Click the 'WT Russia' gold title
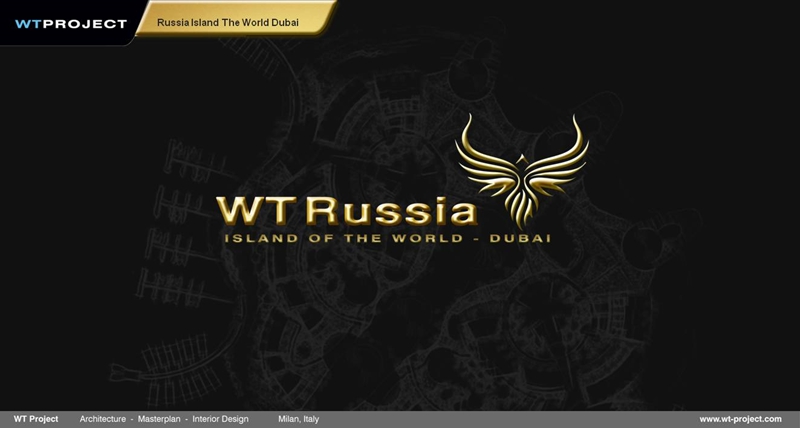Image resolution: width=800 pixels, height=428 pixels. click(x=346, y=211)
